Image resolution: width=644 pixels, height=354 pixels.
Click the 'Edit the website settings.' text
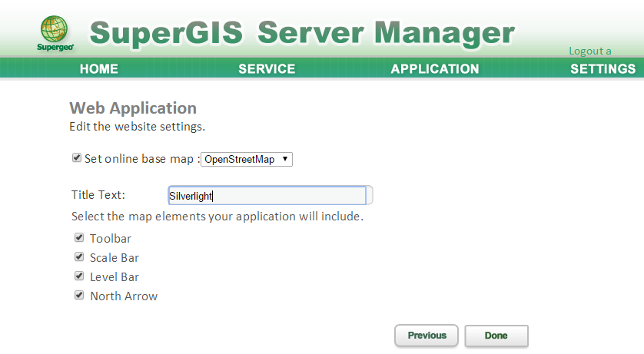(x=138, y=127)
